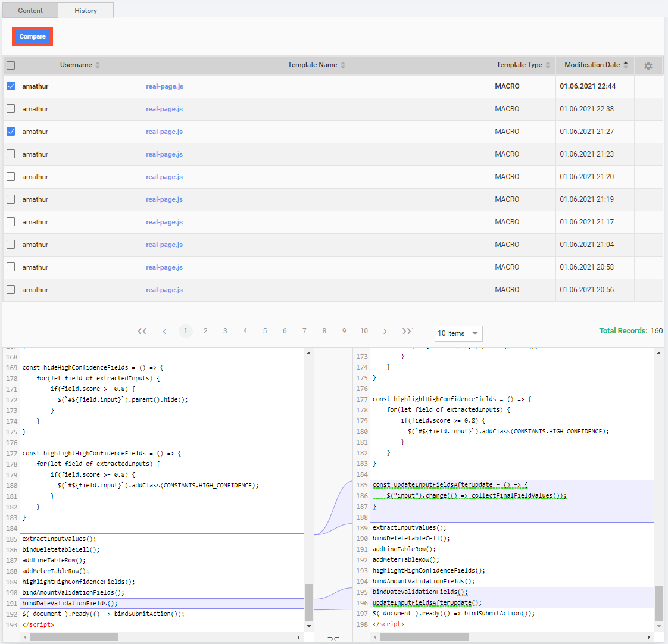Click line 196 updateInputFieldsAfterUpdate call in right pane
The height and width of the screenshot is (644, 668).
(427, 603)
